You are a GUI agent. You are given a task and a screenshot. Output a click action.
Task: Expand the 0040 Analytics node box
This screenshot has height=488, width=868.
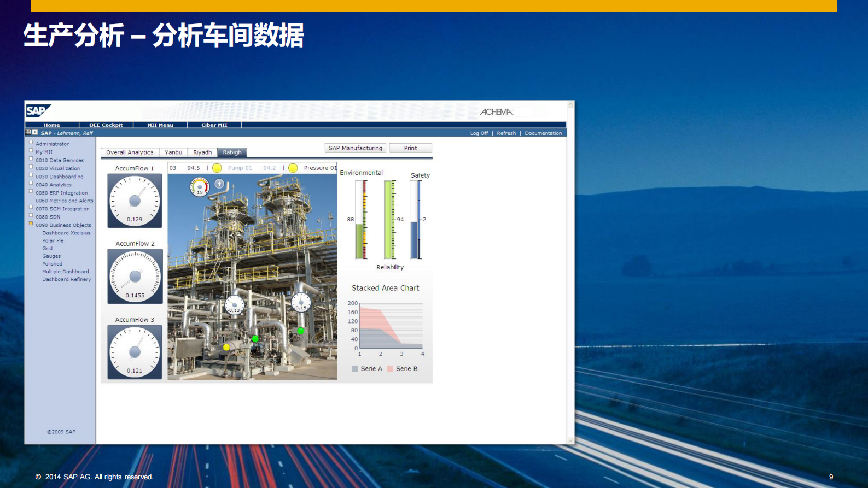[31, 183]
